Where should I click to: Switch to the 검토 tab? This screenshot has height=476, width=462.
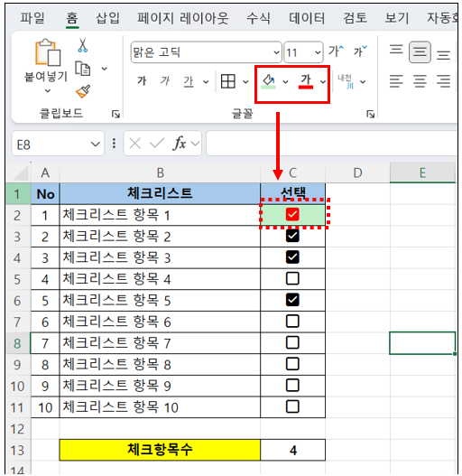pyautogui.click(x=355, y=18)
